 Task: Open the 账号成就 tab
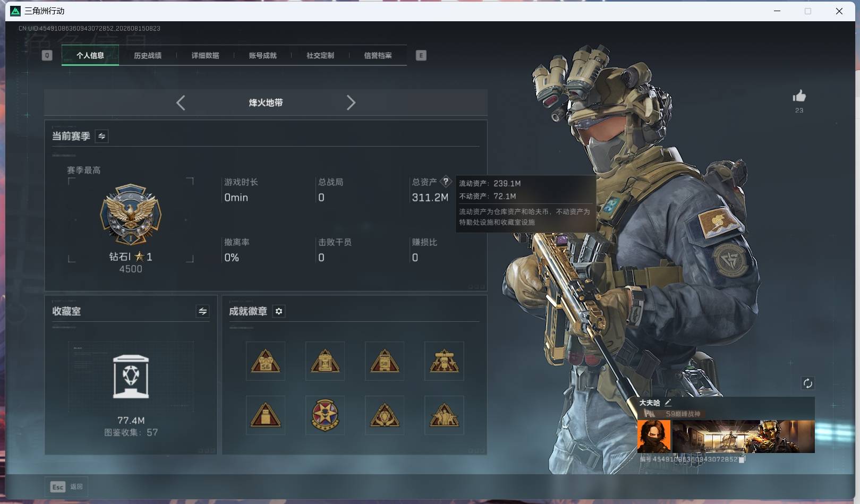coord(262,55)
